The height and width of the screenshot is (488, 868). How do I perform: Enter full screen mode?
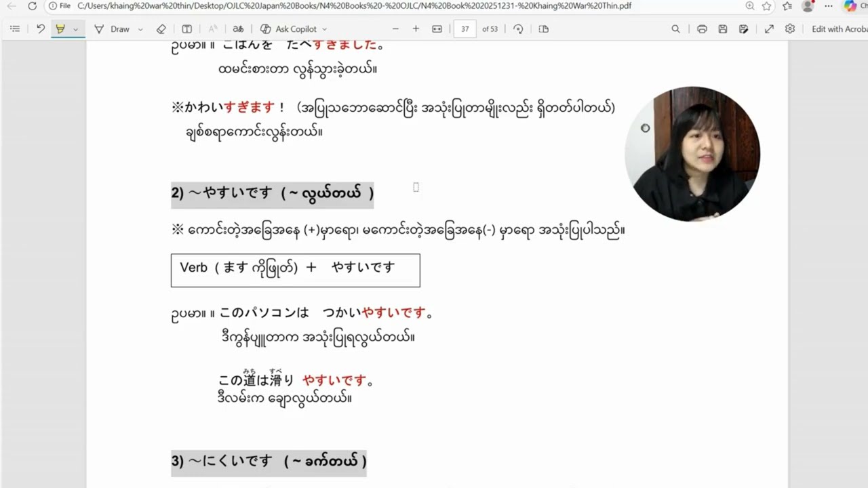pyautogui.click(x=769, y=29)
